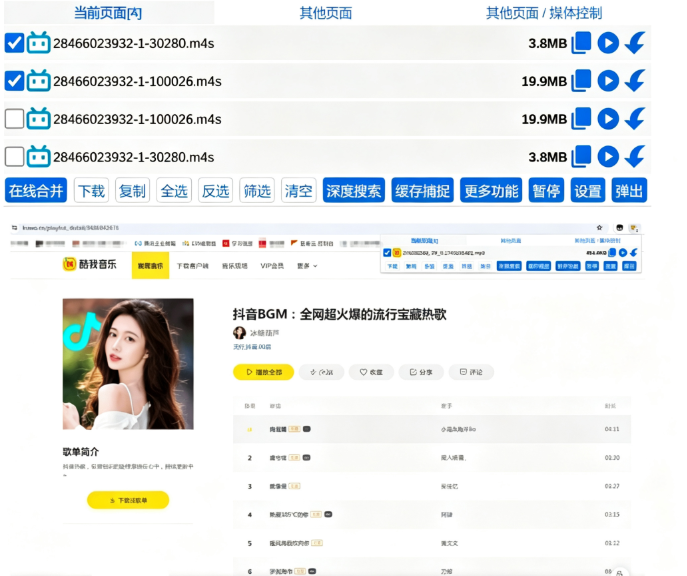Viewport: 687px width, 576px height.
Task: Click the playlist cover thumbnail image
Action: (x=128, y=364)
